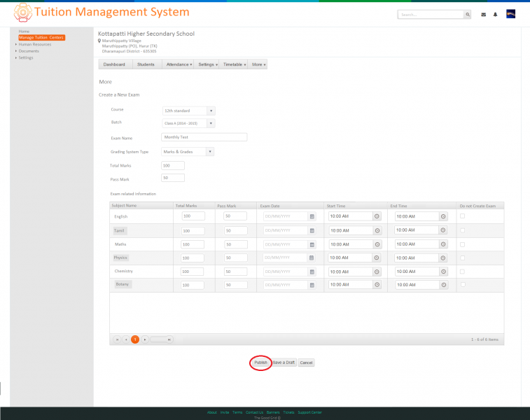Image resolution: width=530 pixels, height=420 pixels.
Task: Open calendar picker for Physics exam date
Action: (312, 258)
